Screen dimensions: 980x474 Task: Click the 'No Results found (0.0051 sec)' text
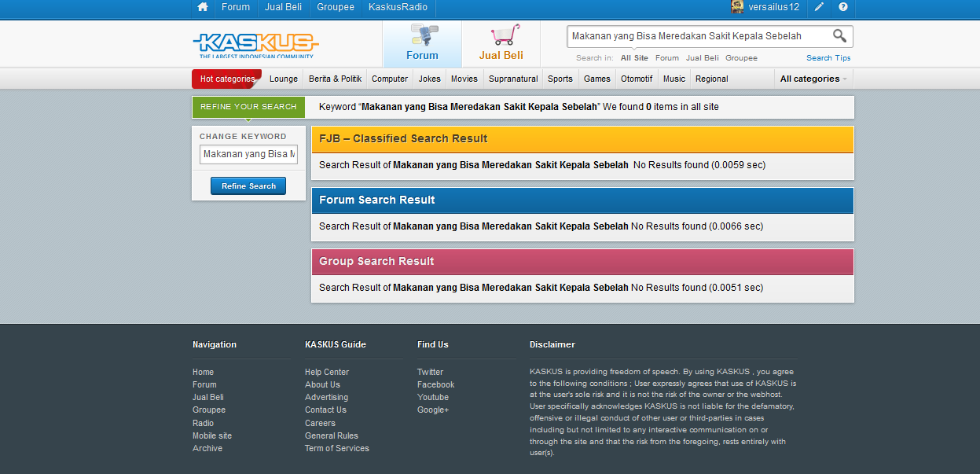697,288
